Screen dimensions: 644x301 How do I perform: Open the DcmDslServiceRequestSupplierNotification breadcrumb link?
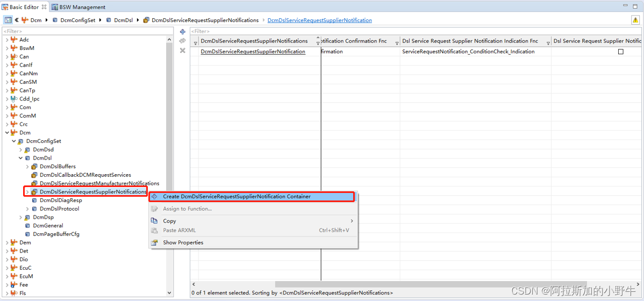(x=319, y=20)
